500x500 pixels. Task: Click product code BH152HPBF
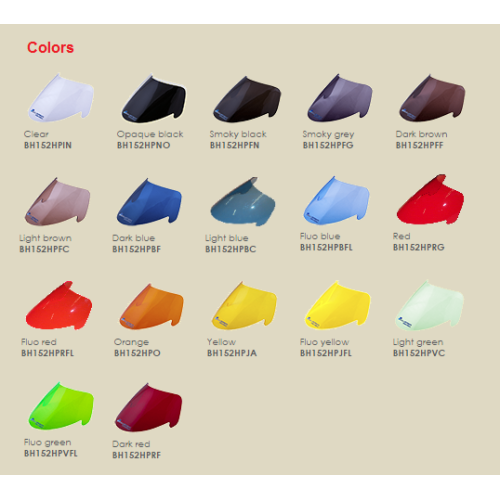tap(136, 249)
